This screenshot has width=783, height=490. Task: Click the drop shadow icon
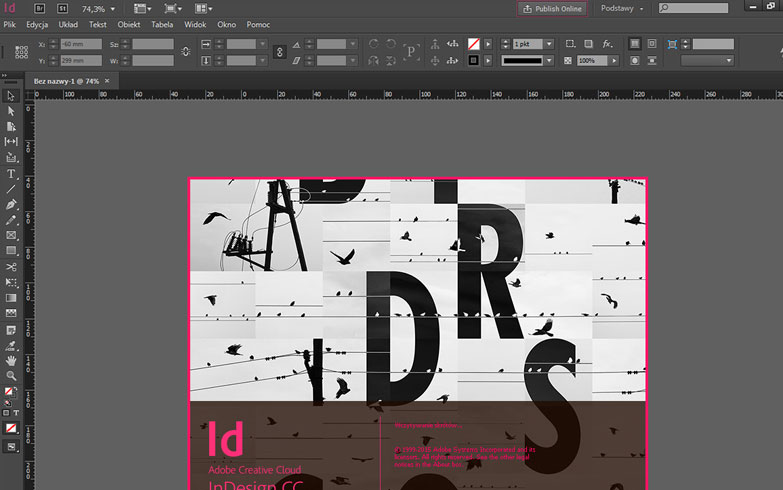(588, 44)
